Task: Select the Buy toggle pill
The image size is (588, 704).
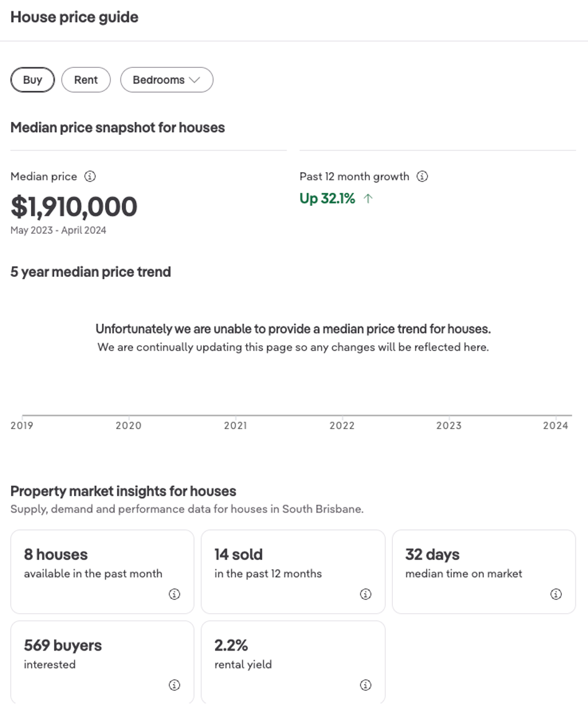Action: (32, 80)
